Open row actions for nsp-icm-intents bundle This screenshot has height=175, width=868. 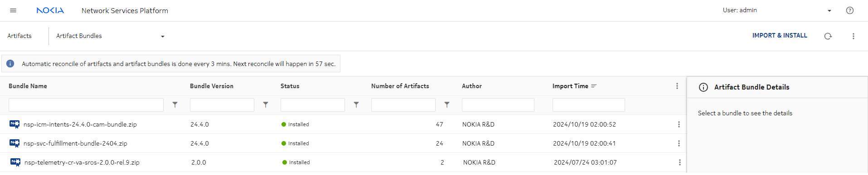pos(679,124)
